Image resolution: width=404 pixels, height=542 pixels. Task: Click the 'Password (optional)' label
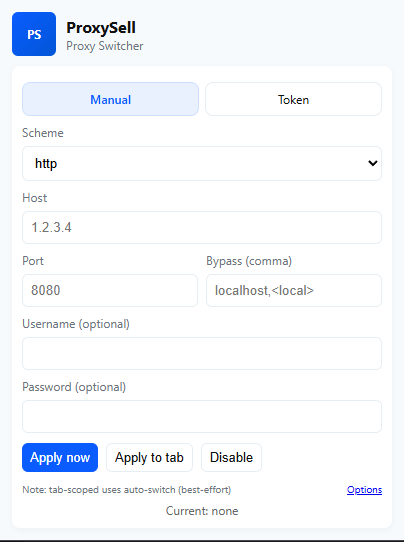(x=74, y=387)
